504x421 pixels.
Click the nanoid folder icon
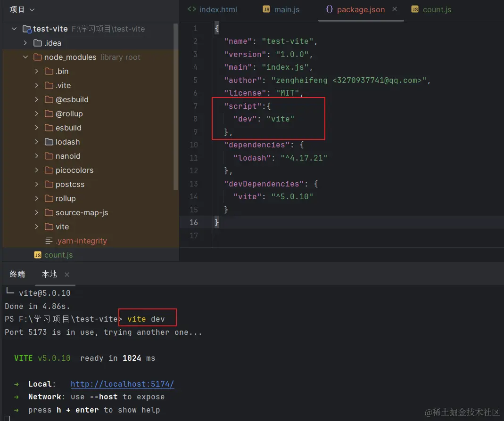[49, 156]
